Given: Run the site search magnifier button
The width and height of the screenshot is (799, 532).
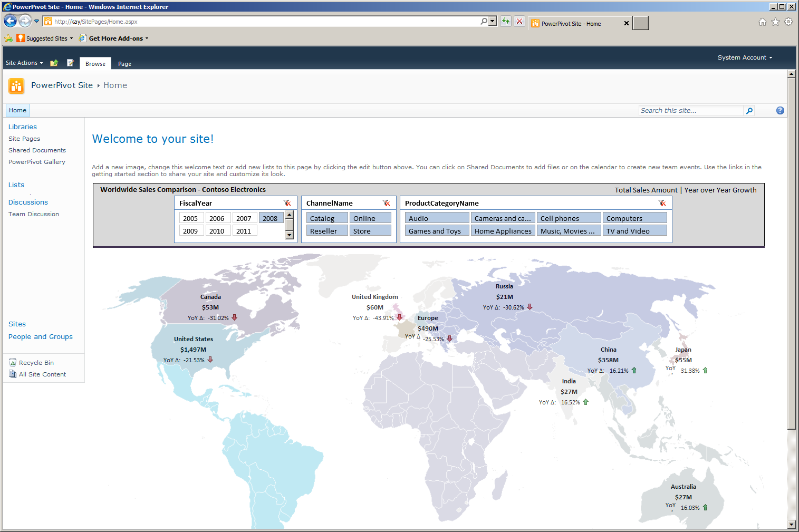Looking at the screenshot, I should 749,110.
